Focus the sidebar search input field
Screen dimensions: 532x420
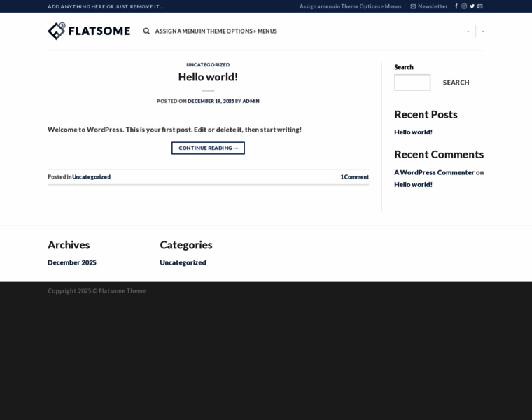tap(412, 83)
